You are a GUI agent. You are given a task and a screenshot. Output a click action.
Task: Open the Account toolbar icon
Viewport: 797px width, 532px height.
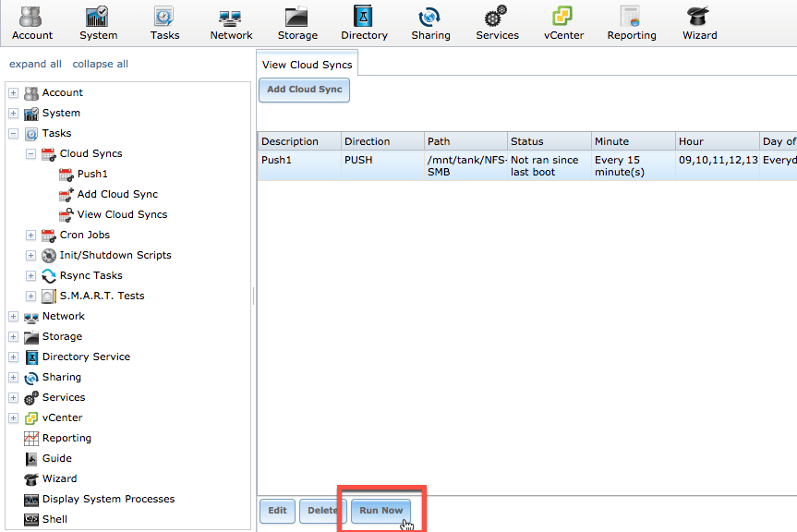tap(31, 23)
